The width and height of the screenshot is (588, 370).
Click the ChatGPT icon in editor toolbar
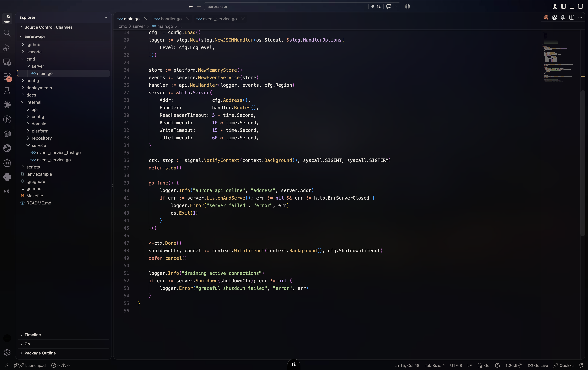[x=554, y=17]
